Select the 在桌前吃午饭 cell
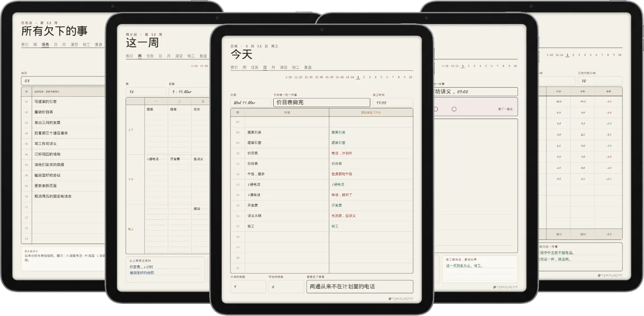 click(371, 174)
